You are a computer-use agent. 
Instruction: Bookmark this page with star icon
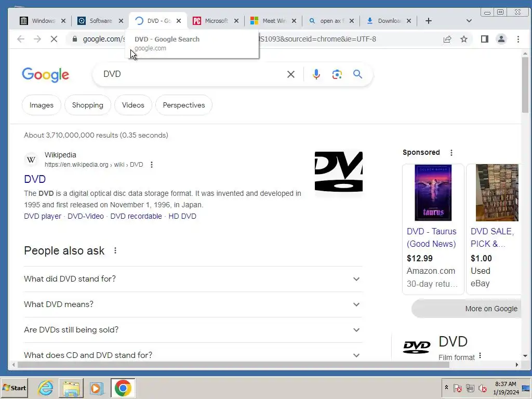click(x=464, y=39)
